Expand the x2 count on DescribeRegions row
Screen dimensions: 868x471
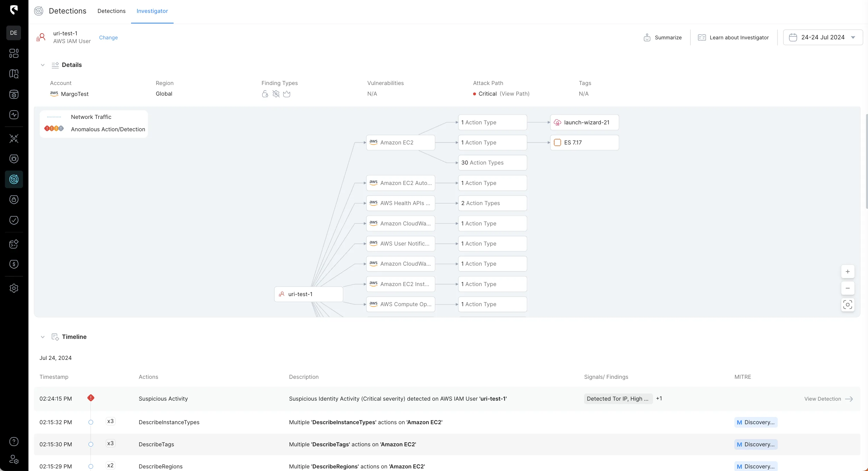[111, 466]
